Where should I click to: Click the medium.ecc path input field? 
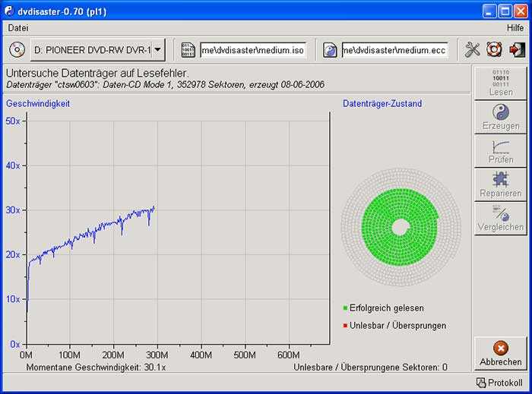click(394, 50)
